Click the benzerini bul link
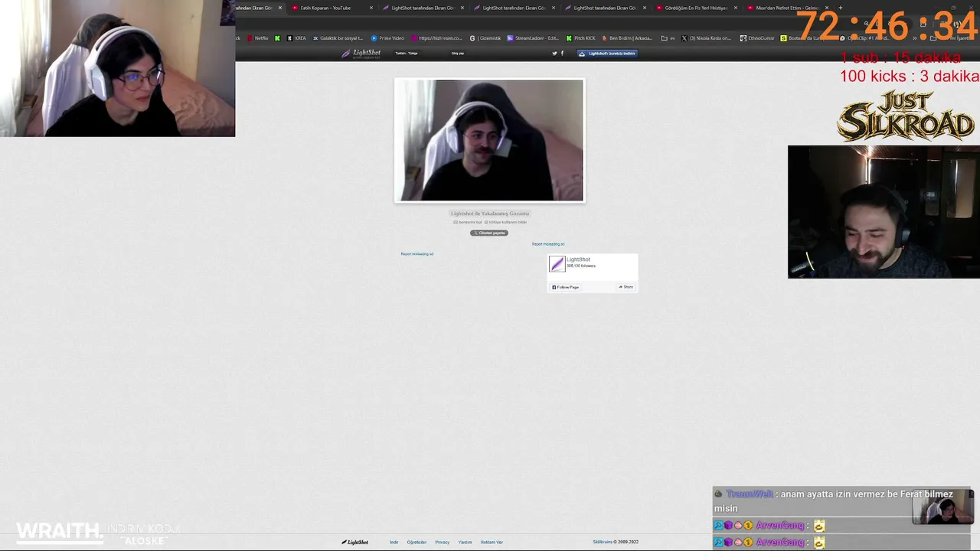 pos(469,222)
